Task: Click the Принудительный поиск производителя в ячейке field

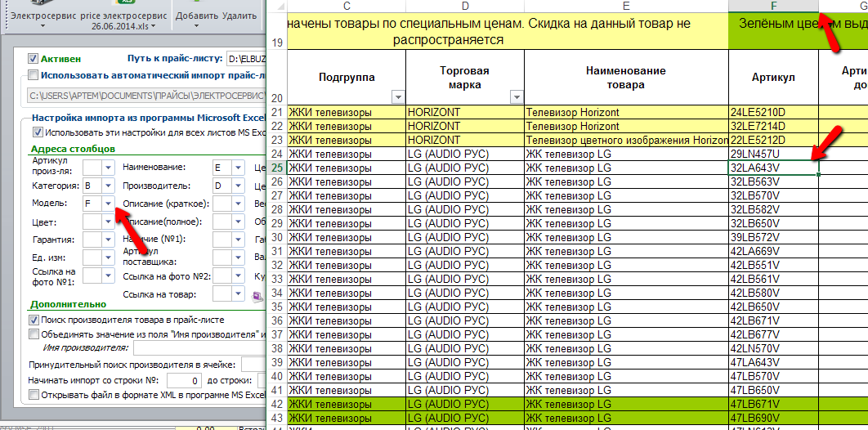Action: pyautogui.click(x=253, y=365)
